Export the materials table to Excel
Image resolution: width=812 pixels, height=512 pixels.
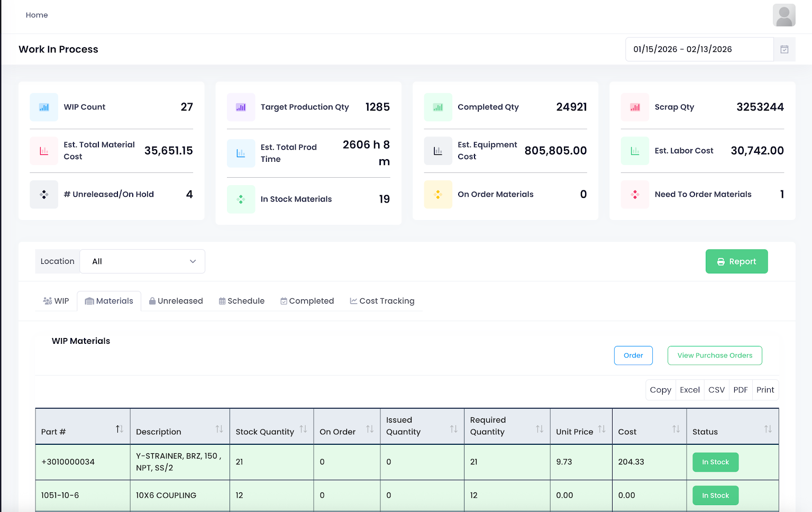[x=689, y=390]
